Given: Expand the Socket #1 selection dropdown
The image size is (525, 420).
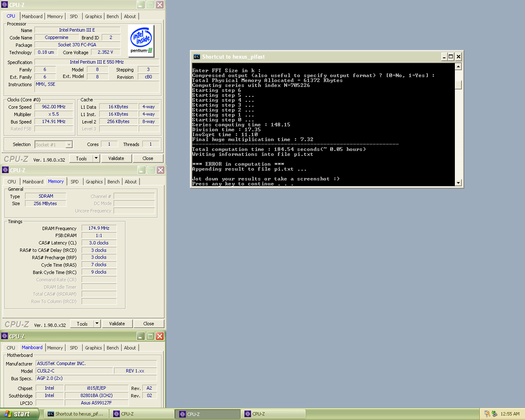Looking at the screenshot, I should coord(69,144).
